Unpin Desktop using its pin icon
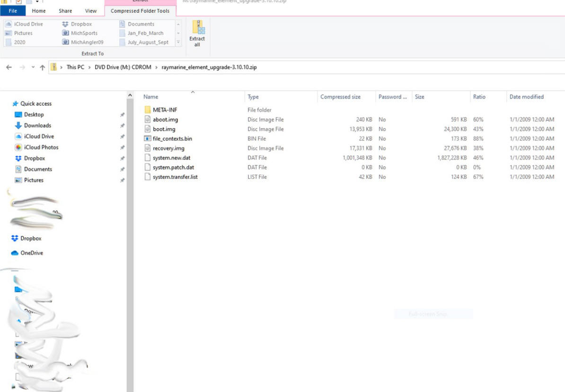The height and width of the screenshot is (392, 565). [x=123, y=115]
